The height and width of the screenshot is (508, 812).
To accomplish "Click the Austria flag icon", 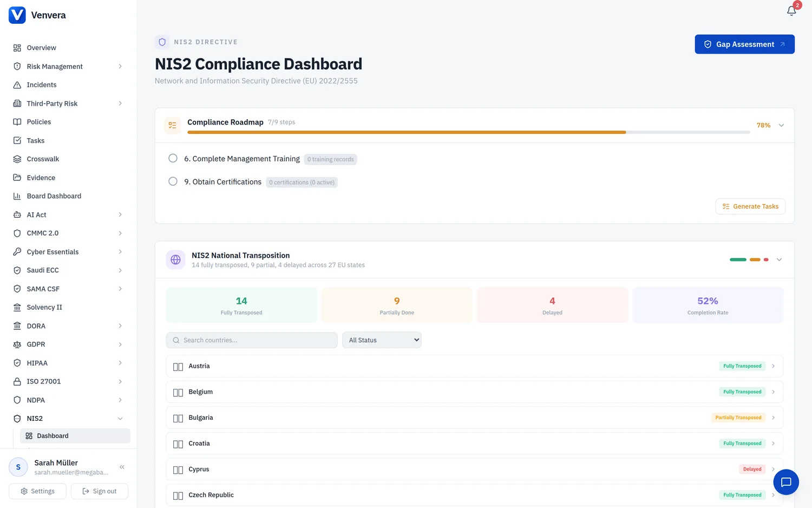I will (178, 367).
